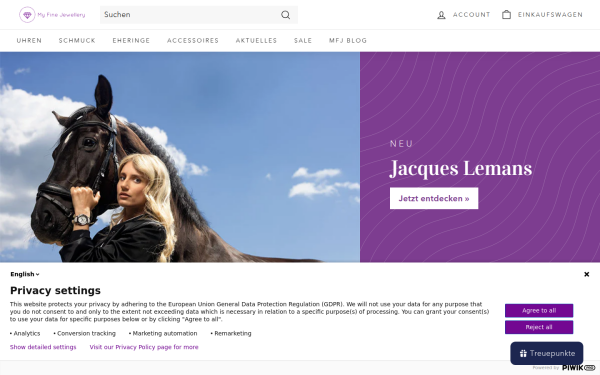600x375 pixels.
Task: Open the EHERINGE menu
Action: click(x=131, y=41)
